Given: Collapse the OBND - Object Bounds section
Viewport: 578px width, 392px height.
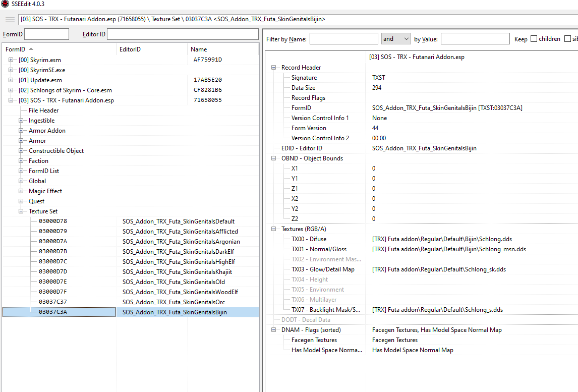Looking at the screenshot, I should 273,158.
